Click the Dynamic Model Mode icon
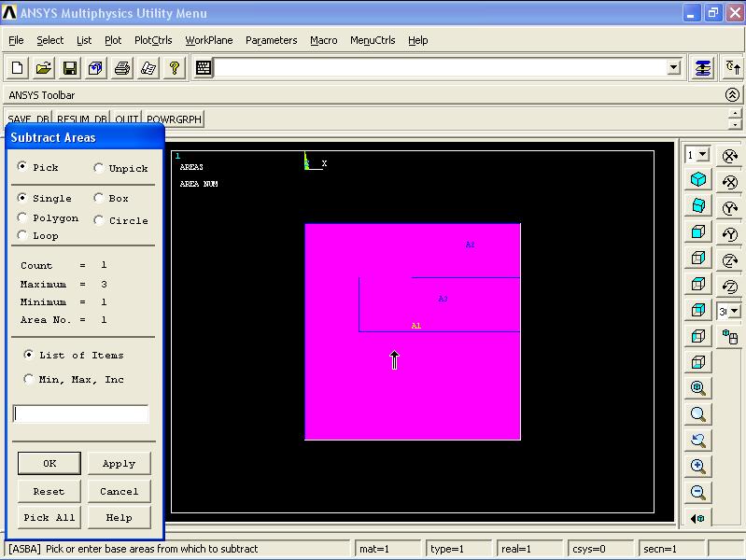Viewport: 746px width, 560px height. tap(730, 337)
